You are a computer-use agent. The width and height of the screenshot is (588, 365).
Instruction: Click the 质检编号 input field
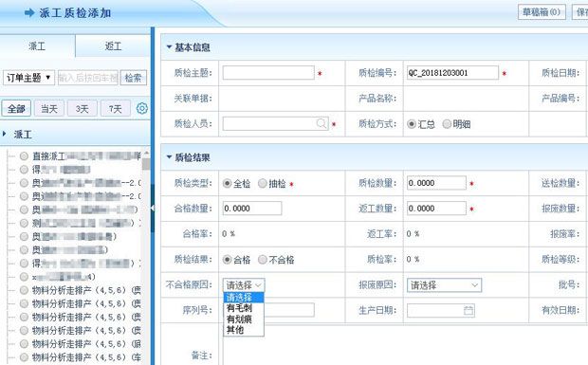point(452,73)
